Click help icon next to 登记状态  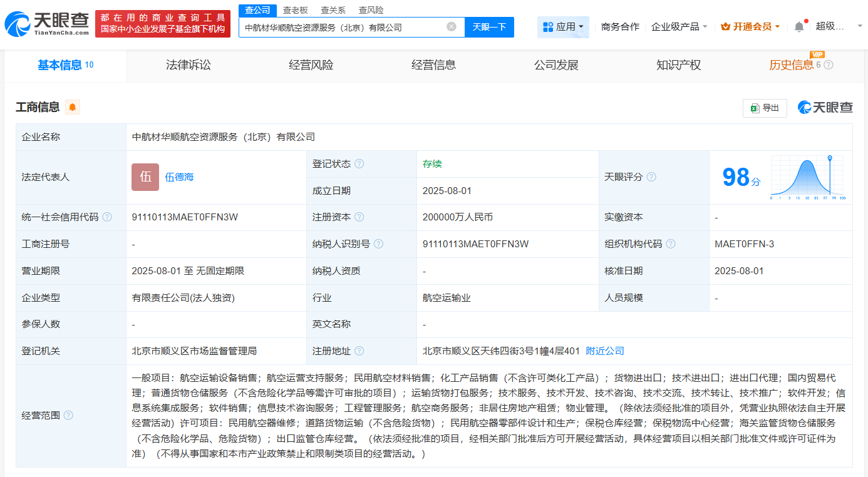pyautogui.click(x=359, y=164)
